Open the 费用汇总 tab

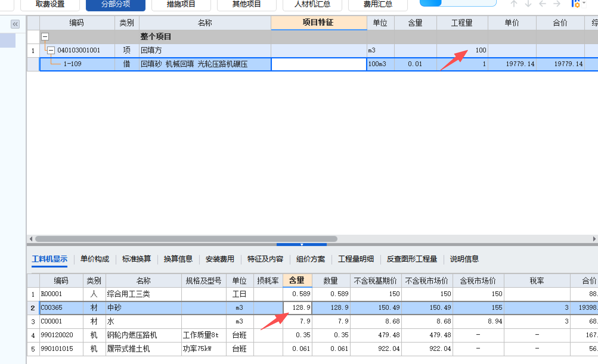378,4
